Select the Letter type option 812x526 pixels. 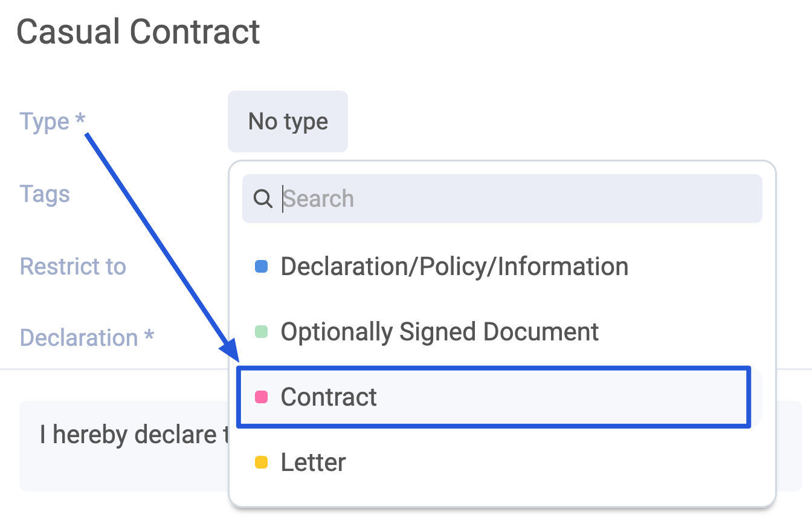point(313,462)
